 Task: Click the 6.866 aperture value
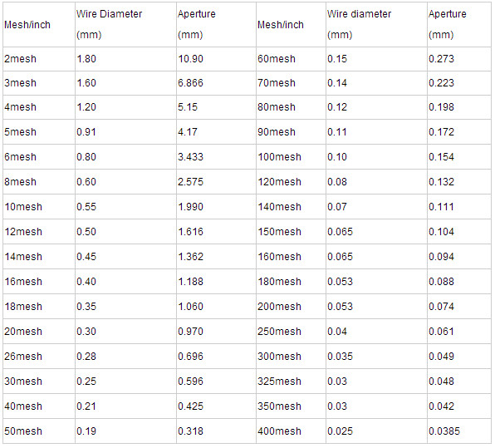coord(190,83)
